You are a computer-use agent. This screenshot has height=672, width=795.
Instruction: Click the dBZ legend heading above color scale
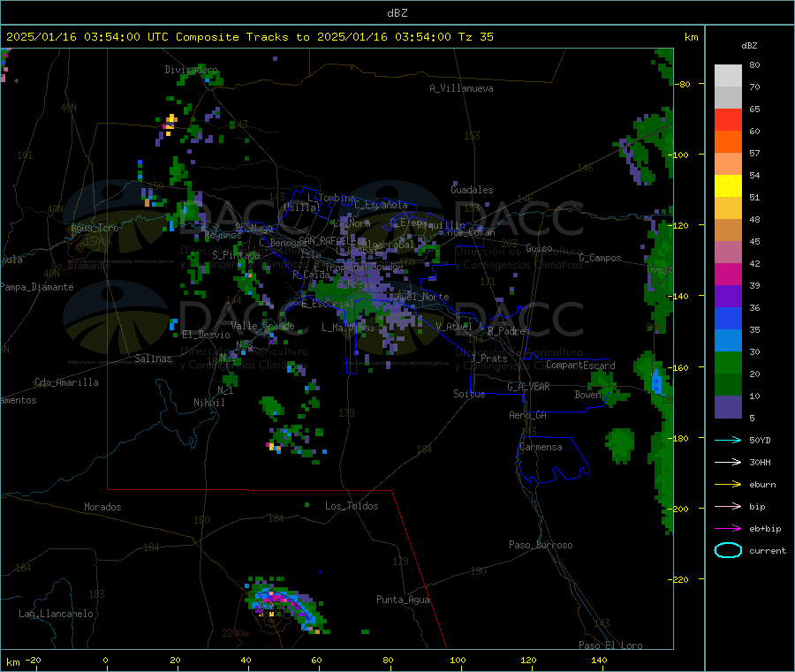tap(749, 46)
